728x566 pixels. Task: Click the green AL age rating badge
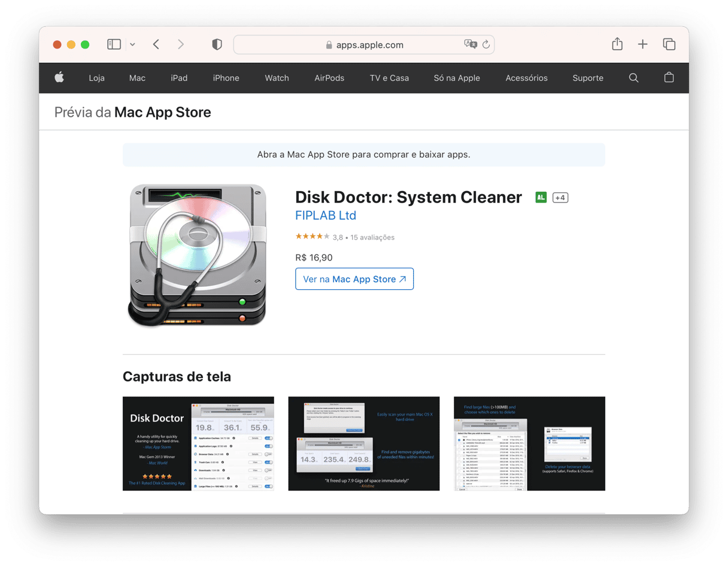(541, 197)
